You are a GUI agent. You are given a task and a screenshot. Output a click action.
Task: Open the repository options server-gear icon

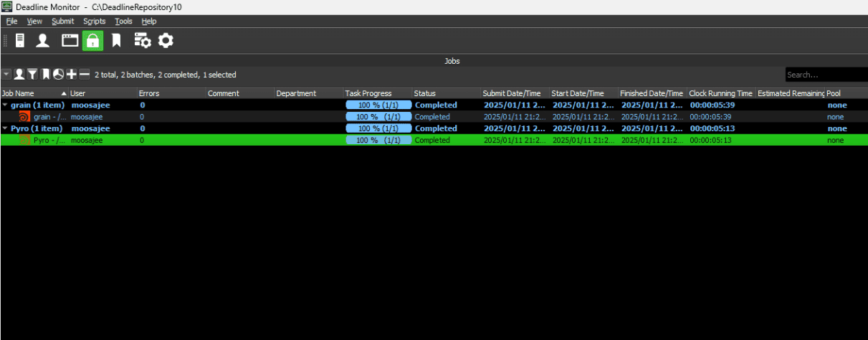(142, 41)
